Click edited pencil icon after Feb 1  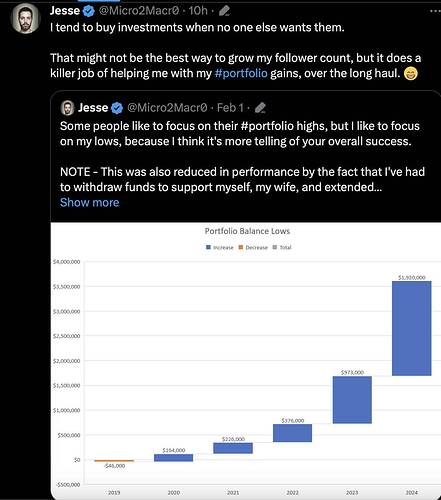[260, 108]
